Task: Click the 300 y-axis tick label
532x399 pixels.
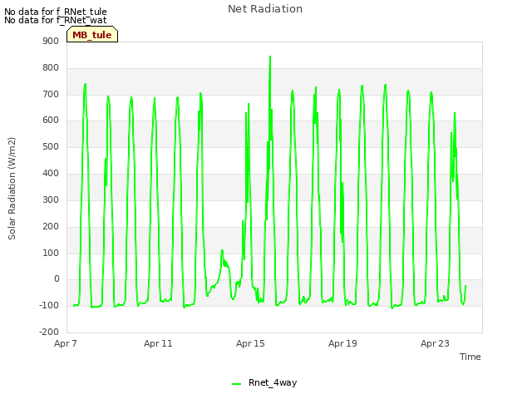Action: pyautogui.click(x=51, y=199)
